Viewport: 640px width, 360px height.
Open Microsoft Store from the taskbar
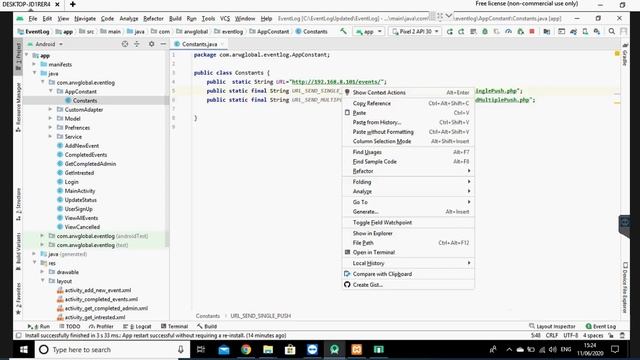point(290,349)
